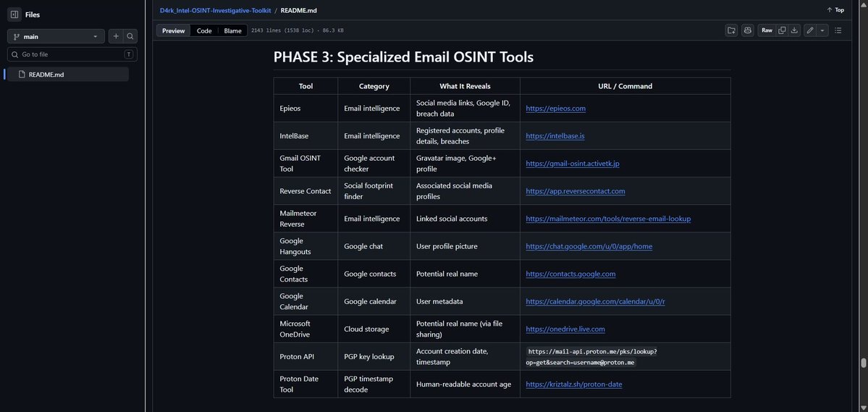Screen dimensions: 868x412
Task: Click the 'What It Reveals' column header
Action: (x=465, y=86)
